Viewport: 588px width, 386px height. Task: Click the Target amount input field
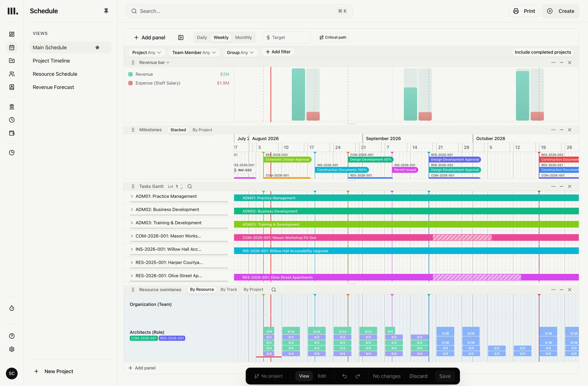click(x=286, y=37)
